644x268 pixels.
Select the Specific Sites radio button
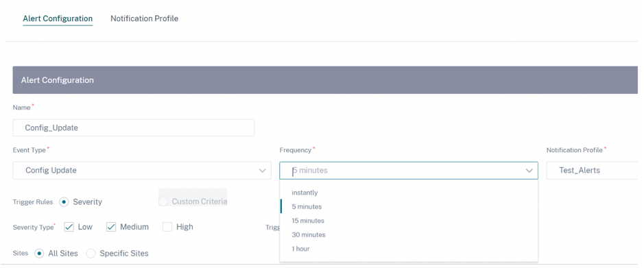[91, 253]
